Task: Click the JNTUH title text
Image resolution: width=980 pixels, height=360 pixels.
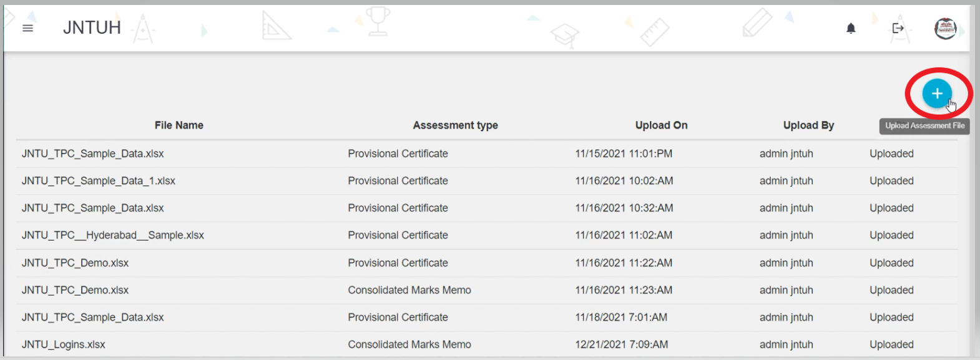Action: [x=92, y=28]
